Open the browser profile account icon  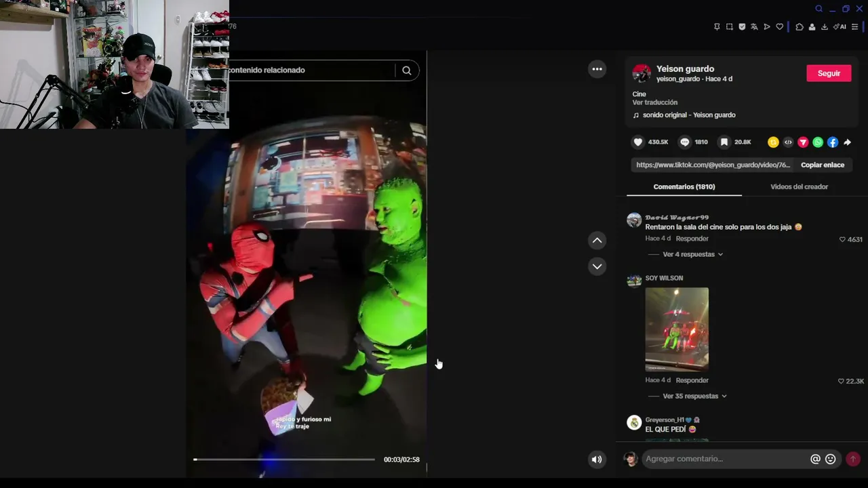812,27
